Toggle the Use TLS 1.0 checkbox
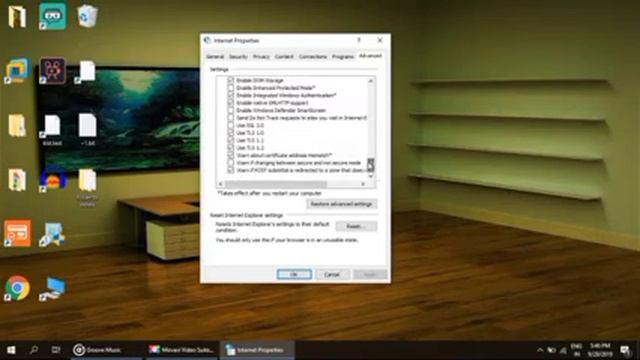The width and height of the screenshot is (640, 360). pyautogui.click(x=231, y=133)
